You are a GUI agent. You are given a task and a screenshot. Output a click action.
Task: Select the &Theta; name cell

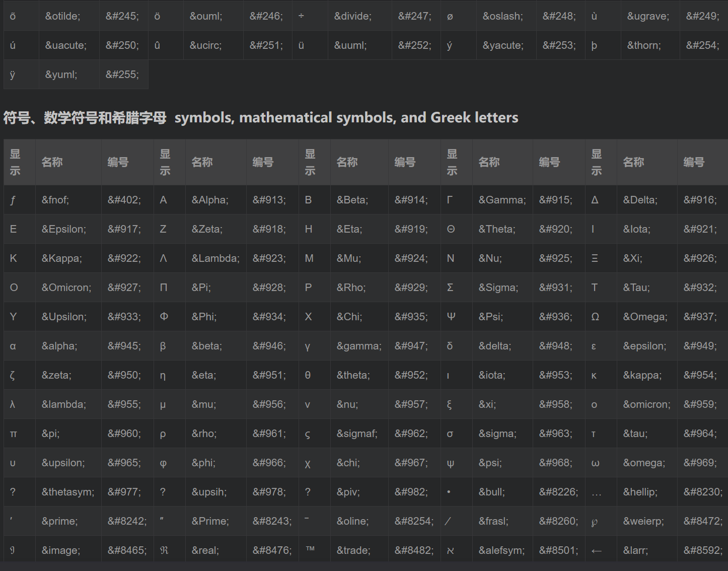click(502, 229)
